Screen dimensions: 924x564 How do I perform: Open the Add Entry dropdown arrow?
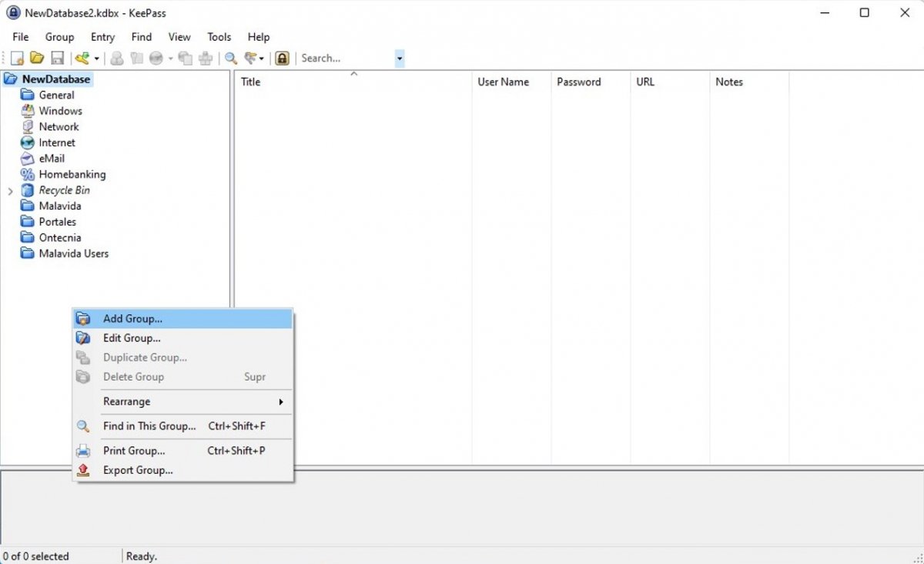[96, 59]
